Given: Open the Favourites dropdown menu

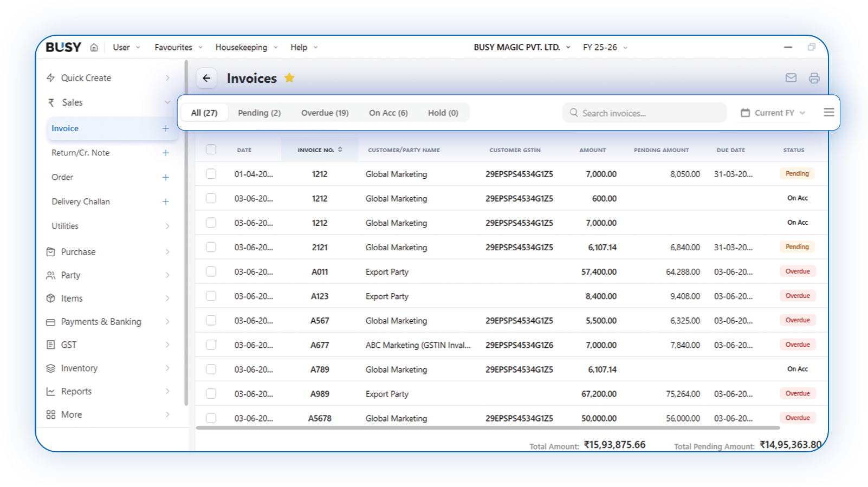Looking at the screenshot, I should (x=178, y=48).
